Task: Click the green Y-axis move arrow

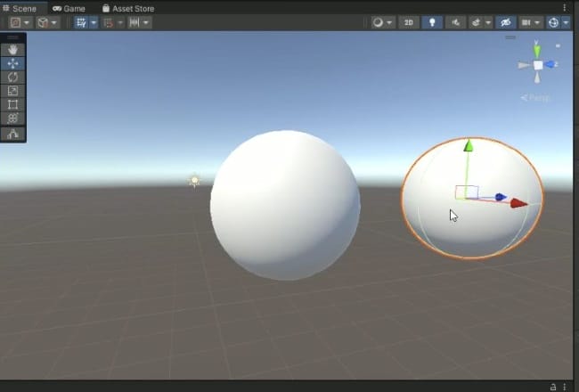Action: point(469,145)
